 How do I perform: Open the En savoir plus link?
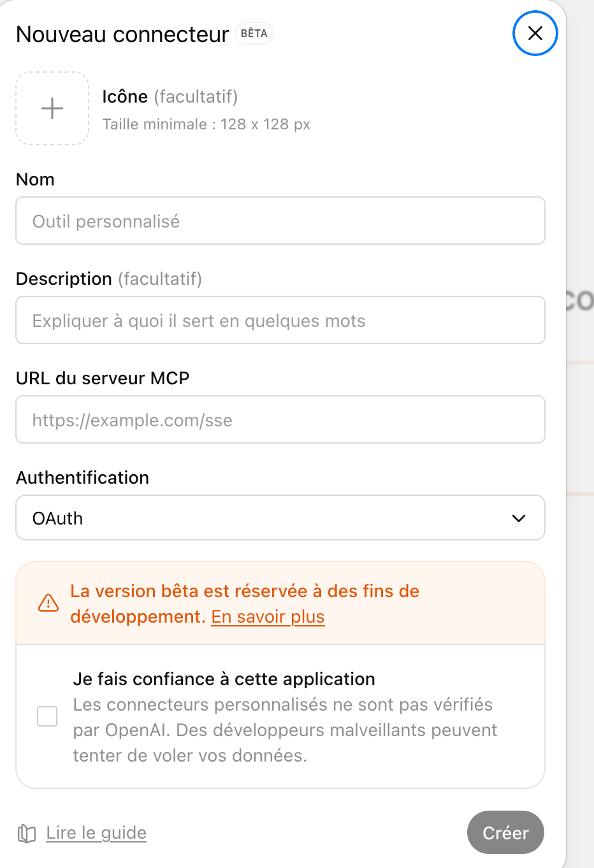(x=268, y=617)
